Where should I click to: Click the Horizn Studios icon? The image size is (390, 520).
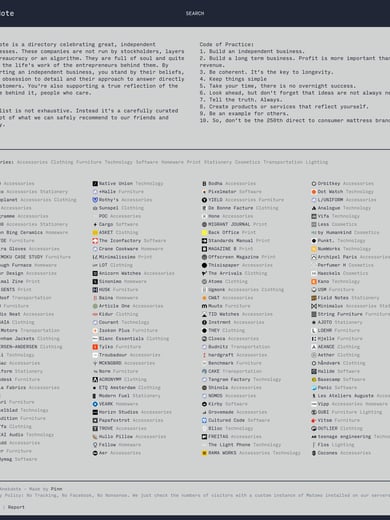95,412
